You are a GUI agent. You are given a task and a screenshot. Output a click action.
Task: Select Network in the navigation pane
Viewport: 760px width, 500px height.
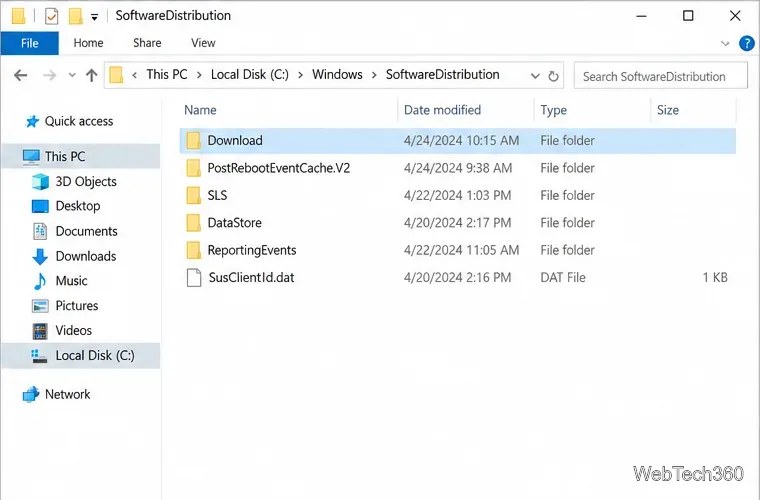(67, 394)
